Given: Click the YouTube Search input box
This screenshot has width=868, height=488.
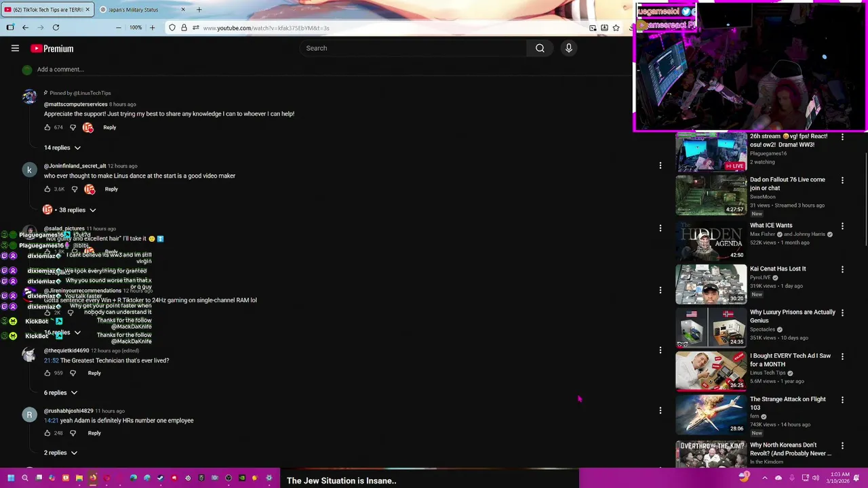Looking at the screenshot, I should click(414, 48).
